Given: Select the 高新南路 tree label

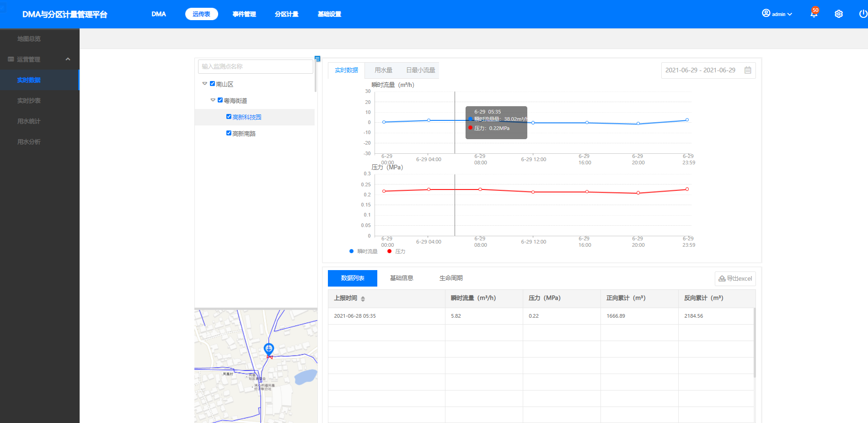Looking at the screenshot, I should click(244, 134).
